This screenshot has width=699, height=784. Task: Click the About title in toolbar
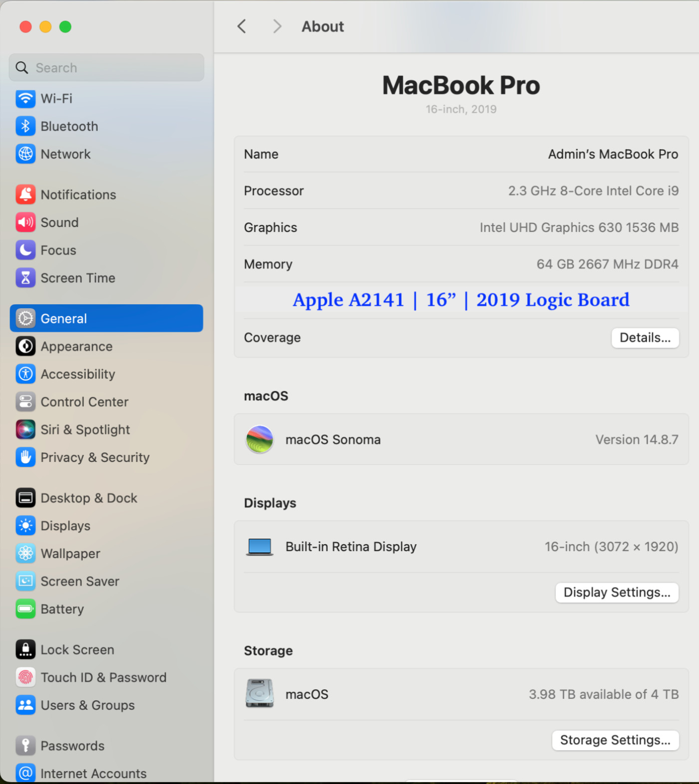coord(323,26)
